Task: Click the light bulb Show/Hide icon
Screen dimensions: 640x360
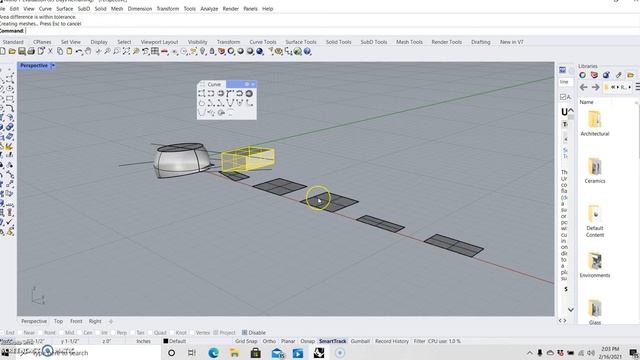Action: [x=203, y=51]
